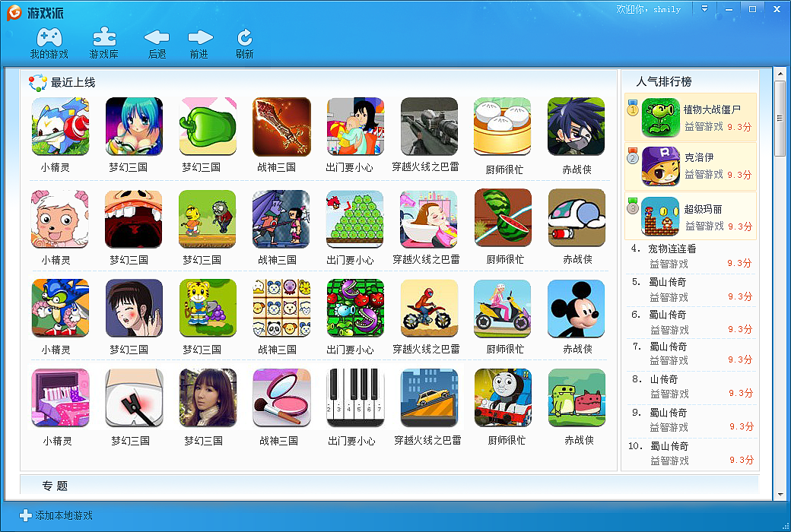
Task: Open the rank 10 蜀山传奇 entry
Action: pos(691,453)
